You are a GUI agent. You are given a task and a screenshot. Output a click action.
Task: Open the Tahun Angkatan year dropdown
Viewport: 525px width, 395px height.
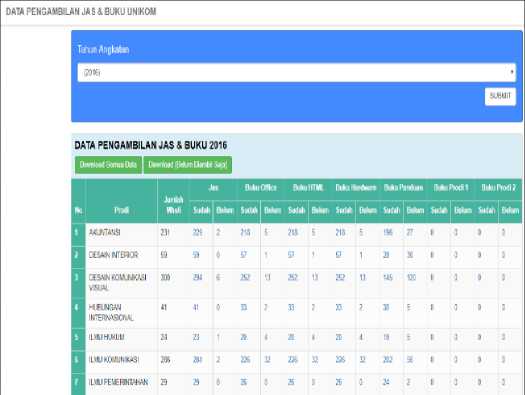296,72
